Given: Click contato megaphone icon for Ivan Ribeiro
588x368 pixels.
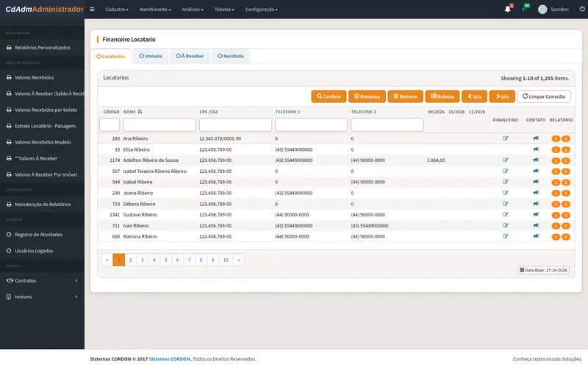Looking at the screenshot, I should click(536, 226).
